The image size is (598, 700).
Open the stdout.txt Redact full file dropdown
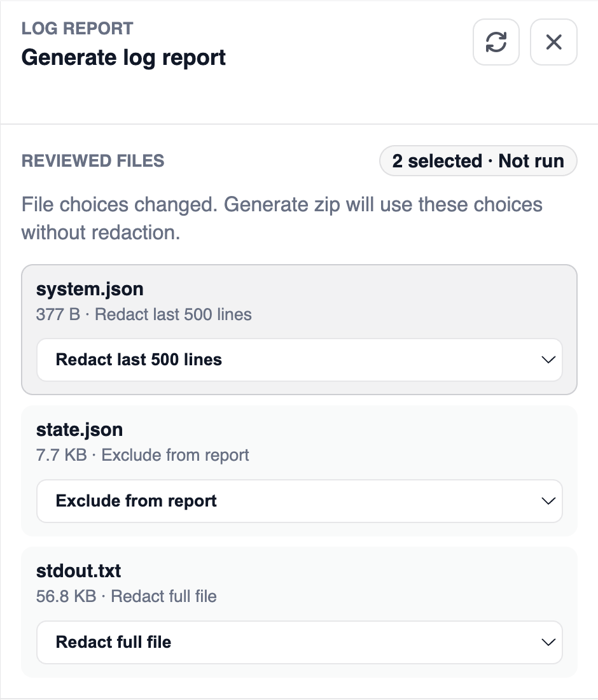(300, 642)
